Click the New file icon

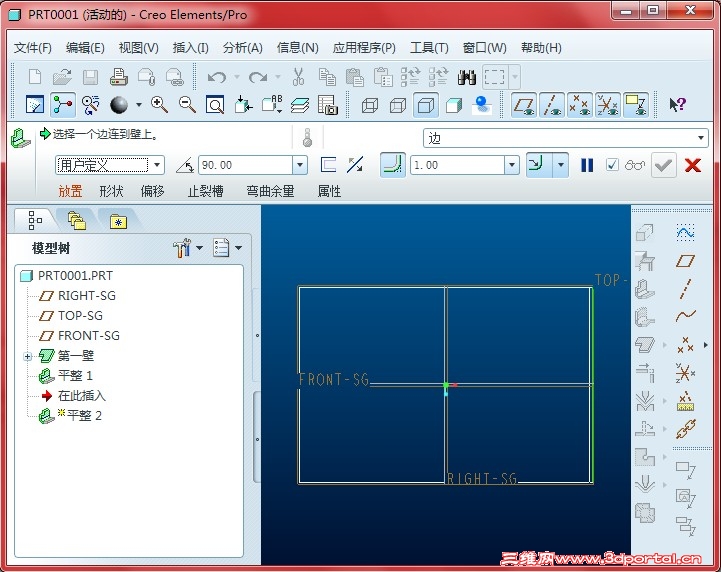[x=35, y=77]
